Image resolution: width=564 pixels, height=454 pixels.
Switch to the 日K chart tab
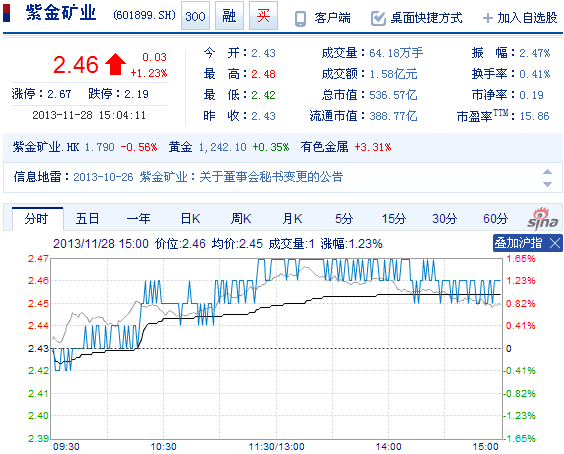(x=190, y=219)
